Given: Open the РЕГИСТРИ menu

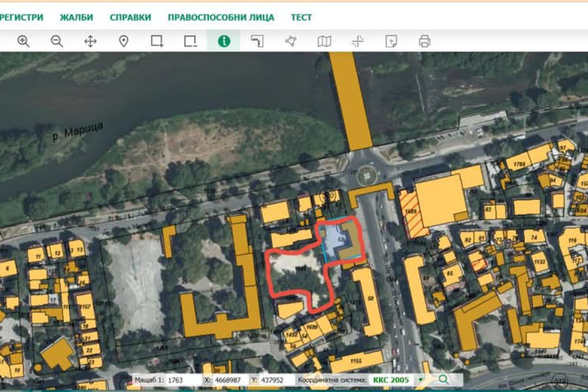Looking at the screenshot, I should [22, 17].
